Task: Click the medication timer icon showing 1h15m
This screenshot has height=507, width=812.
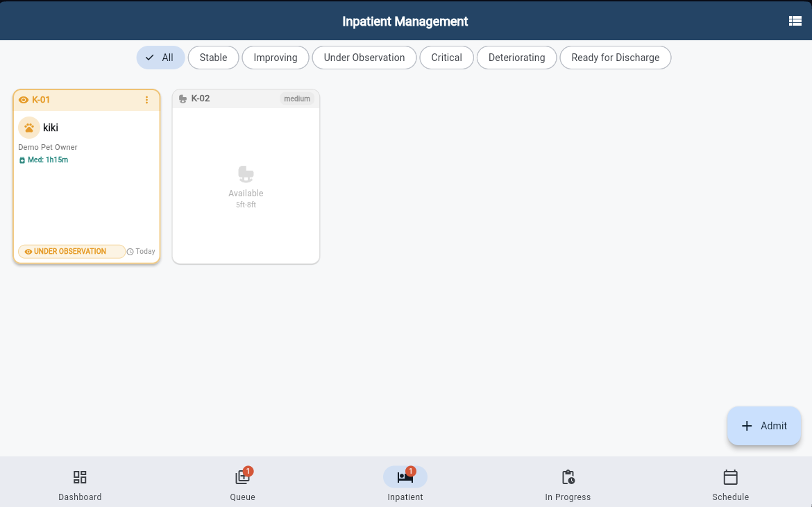Action: (21, 160)
